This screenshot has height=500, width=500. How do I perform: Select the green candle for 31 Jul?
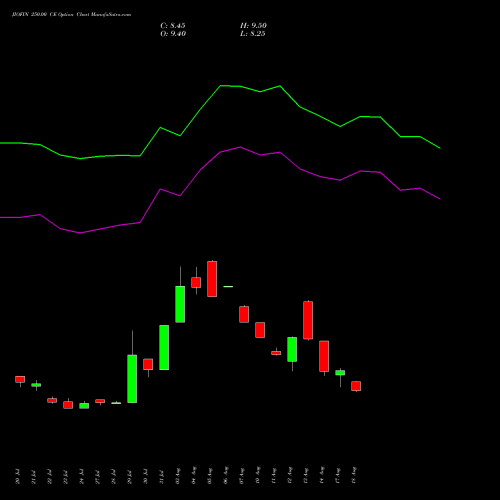tap(164, 347)
